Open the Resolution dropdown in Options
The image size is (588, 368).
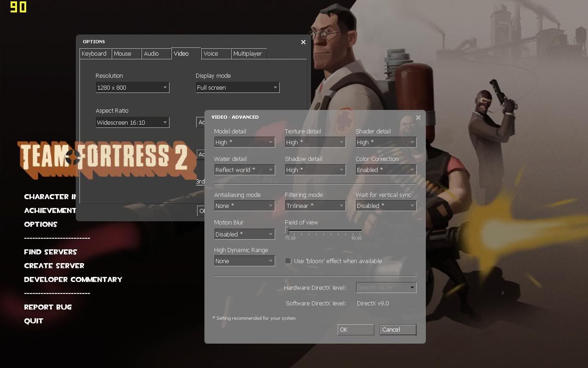(132, 87)
